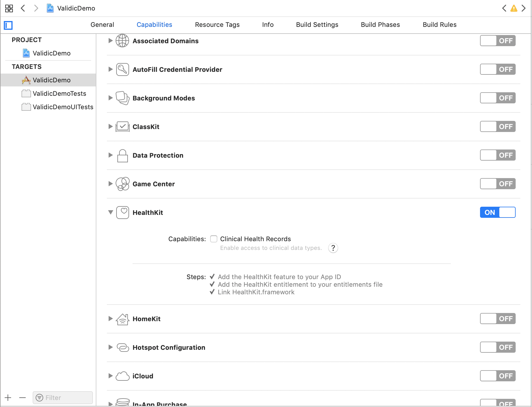The image size is (532, 407).
Task: Switch to the Build Settings tab
Action: 317,25
